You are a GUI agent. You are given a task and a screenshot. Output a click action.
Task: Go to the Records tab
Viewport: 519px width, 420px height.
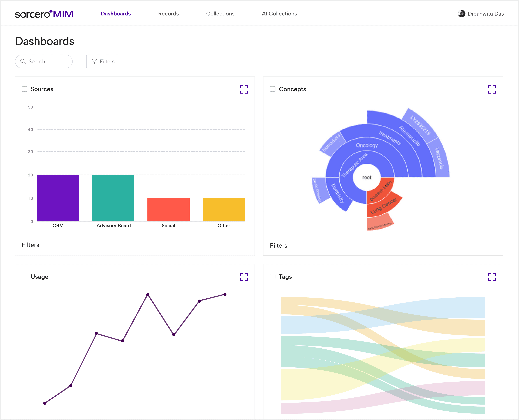[168, 14]
